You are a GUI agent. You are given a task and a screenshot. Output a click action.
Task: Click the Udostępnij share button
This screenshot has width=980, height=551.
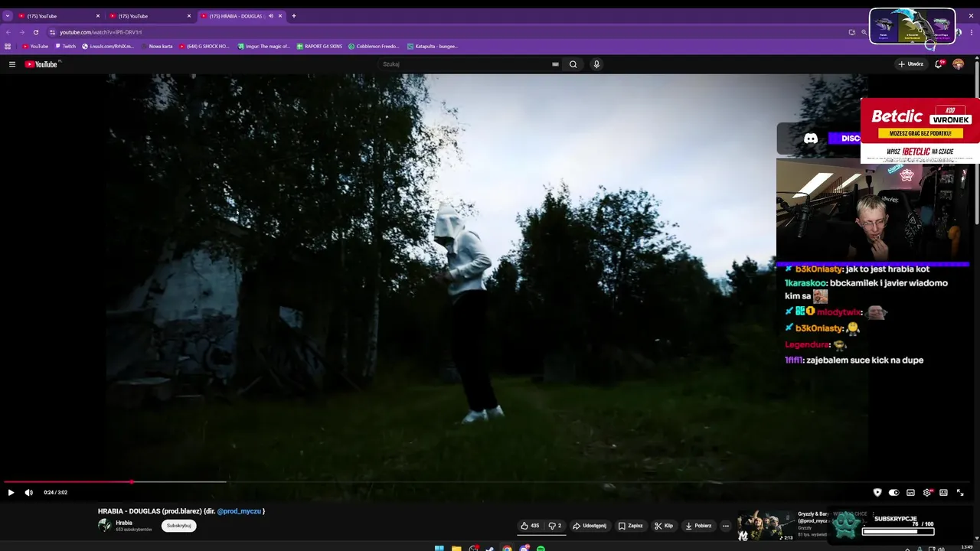(590, 526)
